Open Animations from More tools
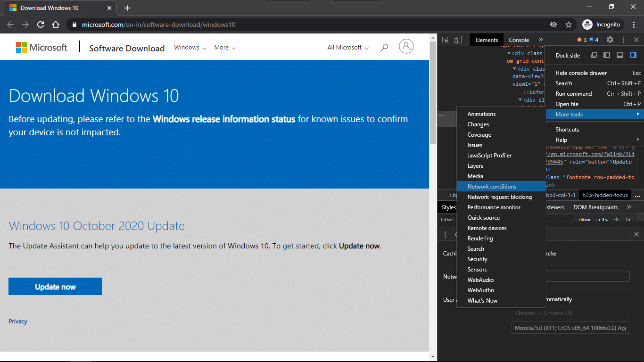The width and height of the screenshot is (644, 362). click(501, 114)
